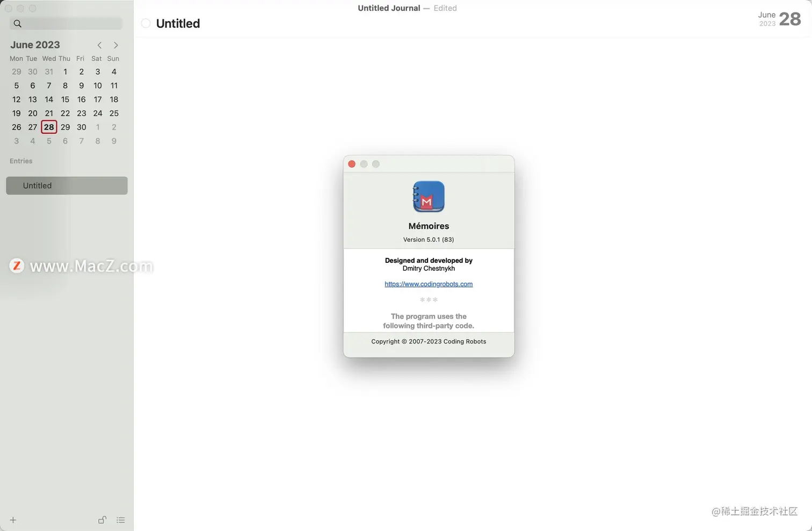This screenshot has height=531, width=812.
Task: Click the Mémoires app name text
Action: click(x=429, y=226)
